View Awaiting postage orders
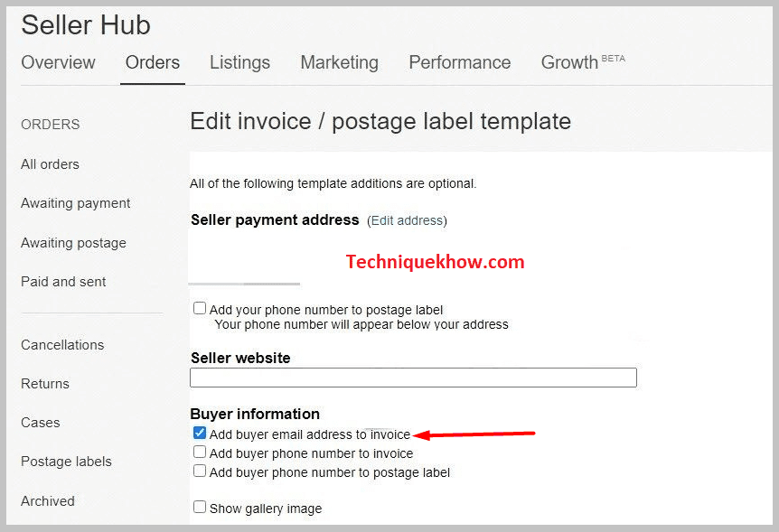Image resolution: width=779 pixels, height=532 pixels. (73, 243)
